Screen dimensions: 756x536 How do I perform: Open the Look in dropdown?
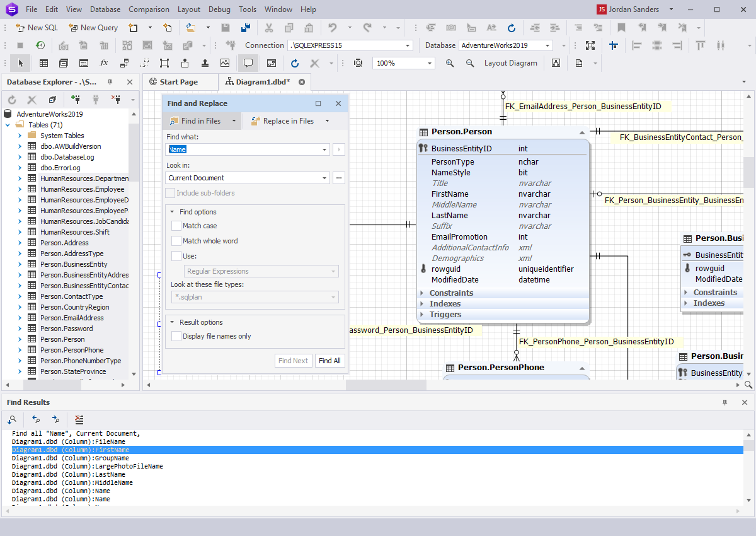(x=325, y=178)
